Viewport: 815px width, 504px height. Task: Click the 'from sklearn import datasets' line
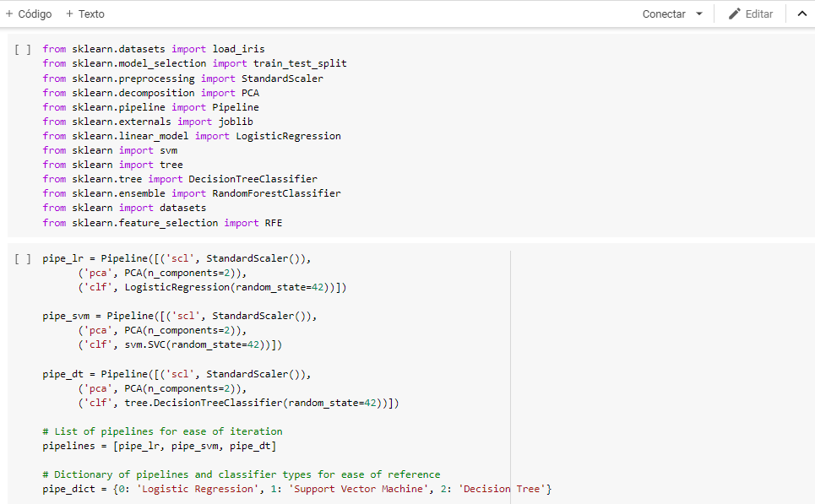[x=124, y=208]
